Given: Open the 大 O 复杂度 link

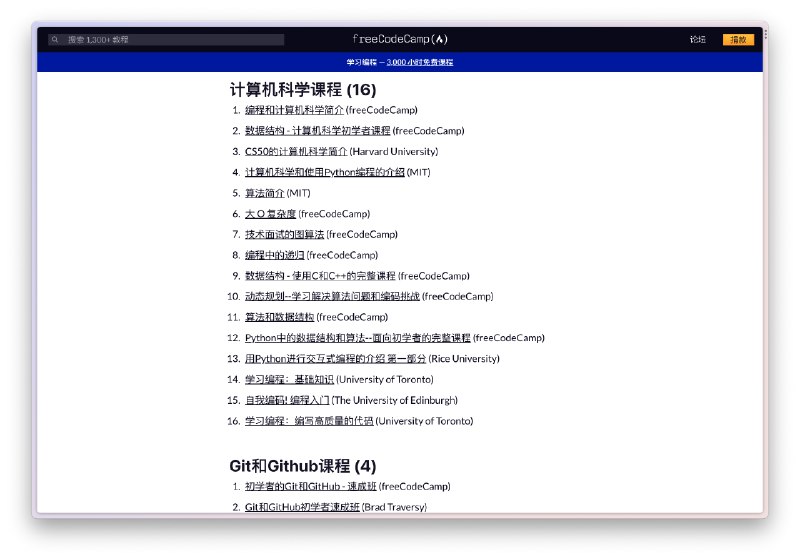Looking at the screenshot, I should [270, 214].
